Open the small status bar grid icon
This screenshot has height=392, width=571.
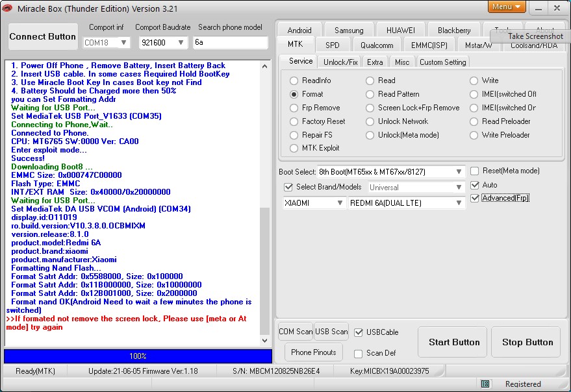point(485,384)
